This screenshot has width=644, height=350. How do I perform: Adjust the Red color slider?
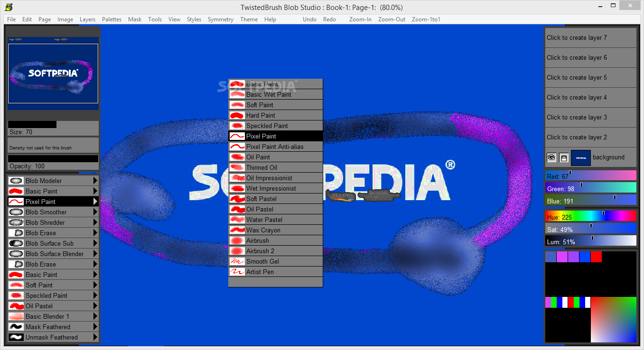point(590,175)
